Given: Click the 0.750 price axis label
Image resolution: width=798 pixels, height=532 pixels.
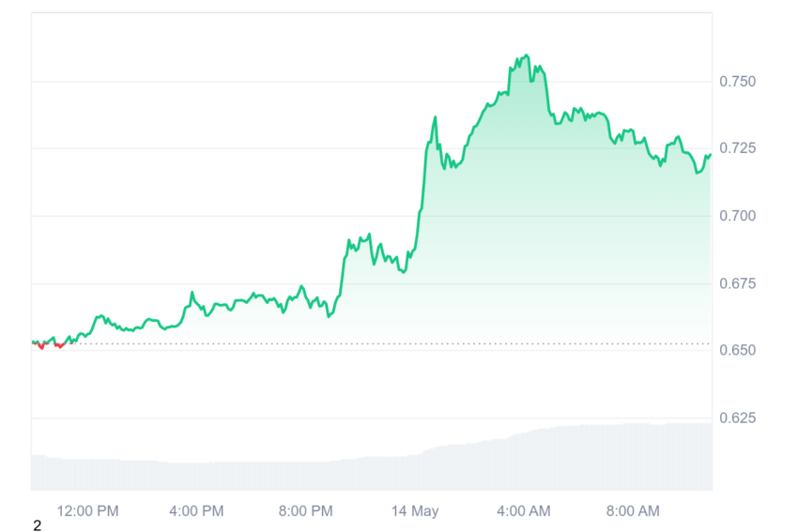Looking at the screenshot, I should (737, 82).
